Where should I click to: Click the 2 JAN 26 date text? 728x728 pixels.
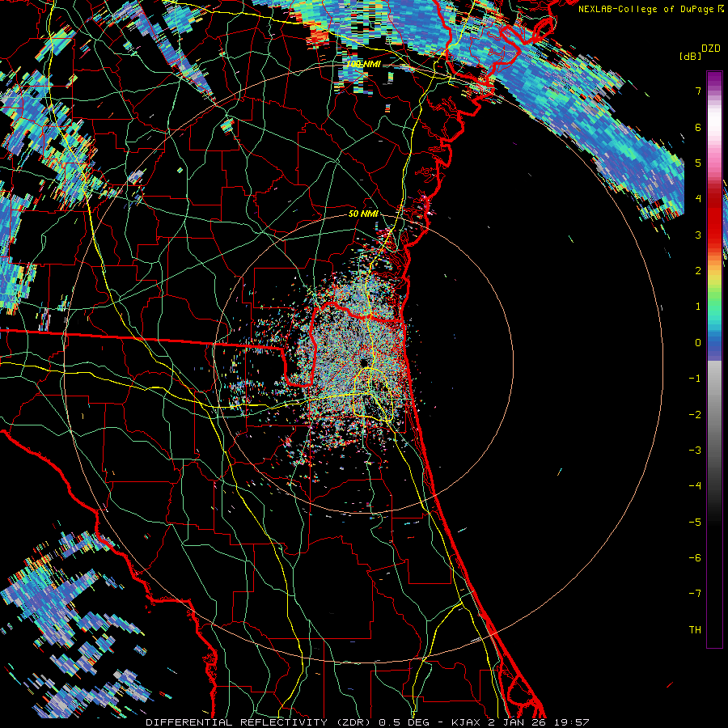517,722
